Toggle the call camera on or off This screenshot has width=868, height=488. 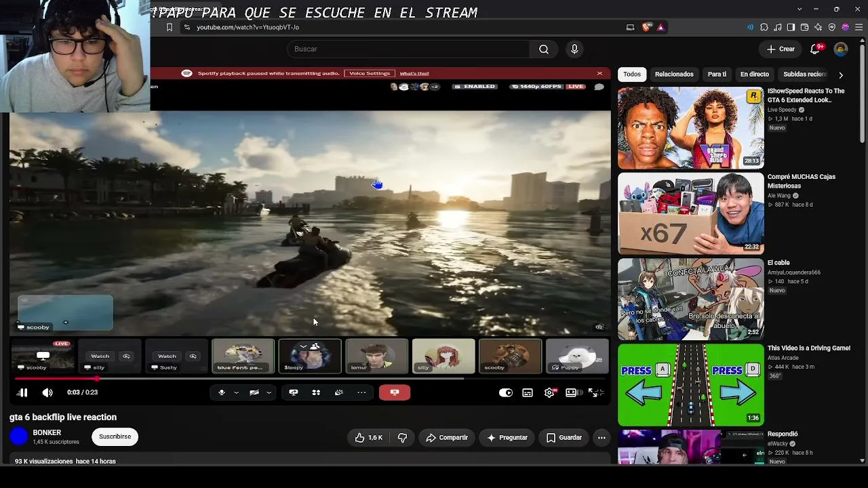254,392
